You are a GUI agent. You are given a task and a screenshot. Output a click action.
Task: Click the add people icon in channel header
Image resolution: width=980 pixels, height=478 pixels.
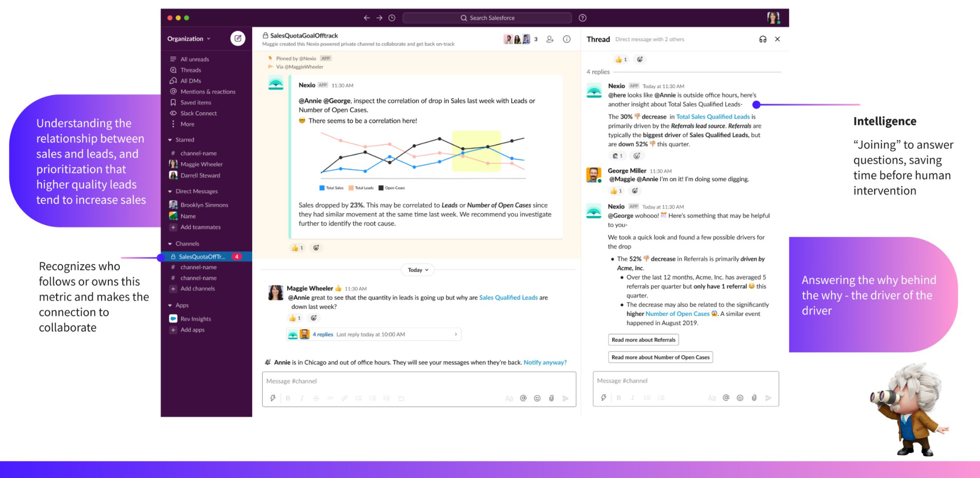pos(550,39)
